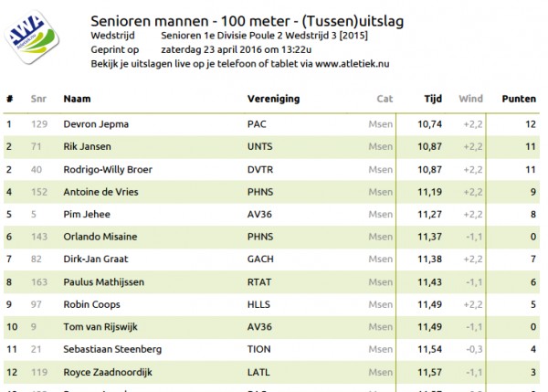The width and height of the screenshot is (548, 392).
Task: Click the Punten column header
Action: [519, 99]
